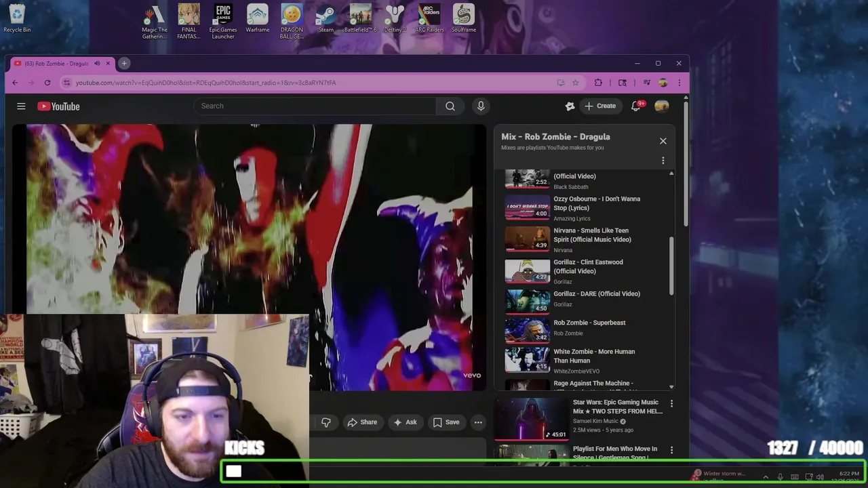Select the Epic Games Launcher shortcut
This screenshot has width=868, height=488.
coord(223,22)
